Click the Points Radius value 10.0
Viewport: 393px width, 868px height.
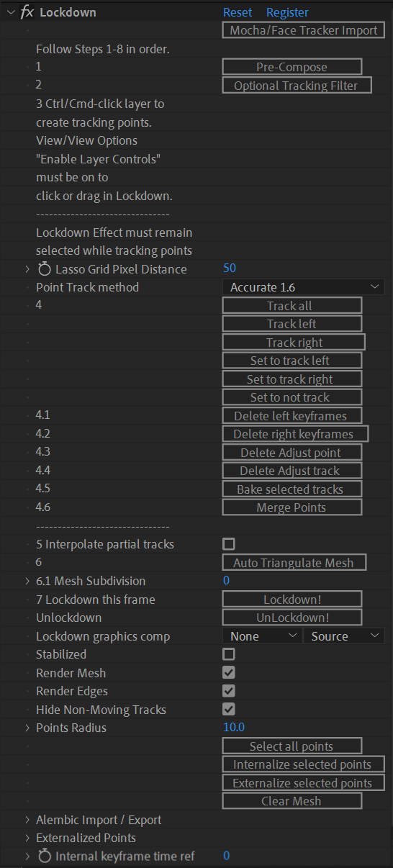click(x=234, y=728)
